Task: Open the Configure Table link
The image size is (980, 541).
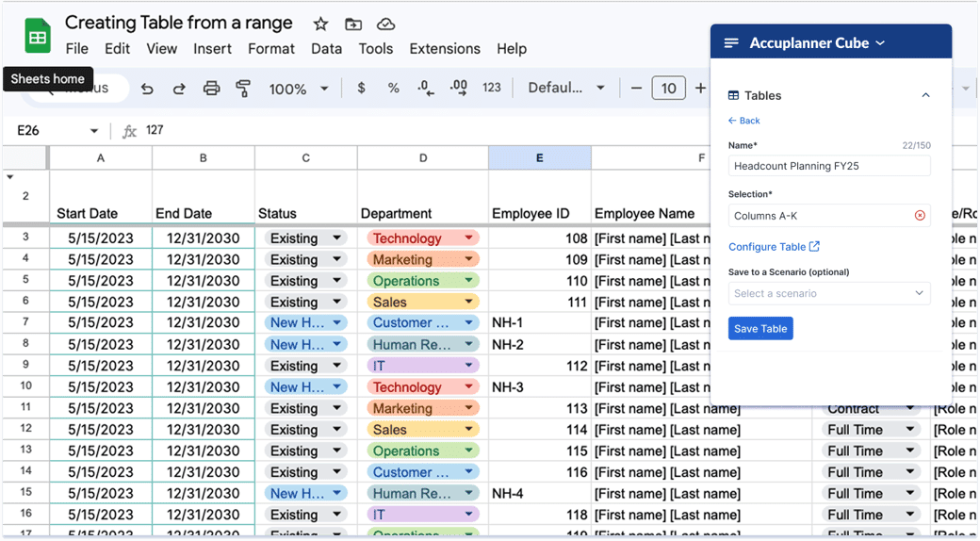Action: [x=774, y=247]
